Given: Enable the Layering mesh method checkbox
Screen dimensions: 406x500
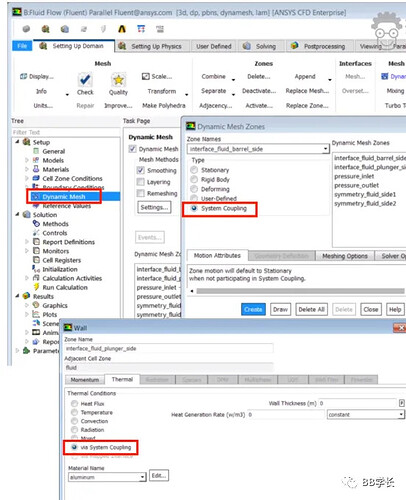Looking at the screenshot, I should pos(140,182).
